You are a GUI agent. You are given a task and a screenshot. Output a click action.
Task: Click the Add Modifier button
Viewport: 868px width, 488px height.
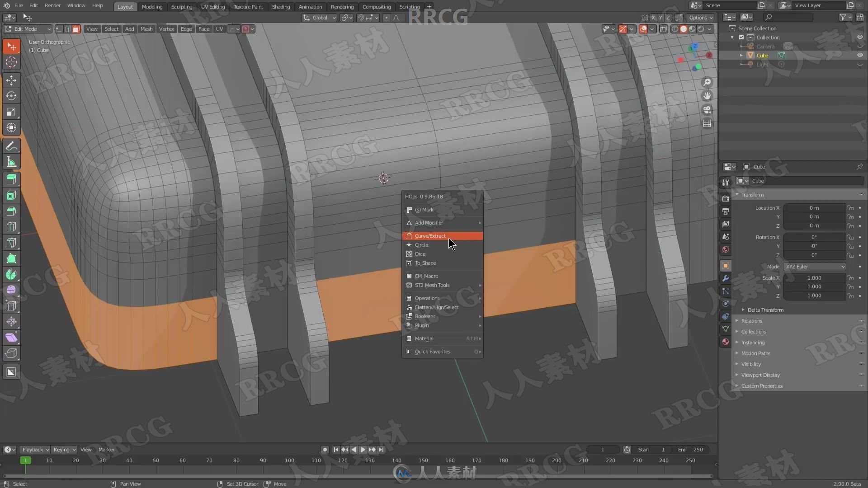click(429, 222)
